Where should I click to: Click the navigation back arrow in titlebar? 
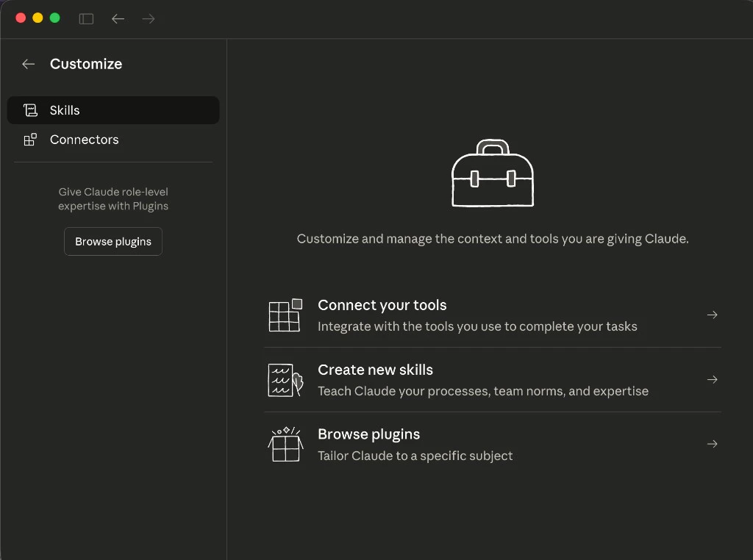[118, 18]
